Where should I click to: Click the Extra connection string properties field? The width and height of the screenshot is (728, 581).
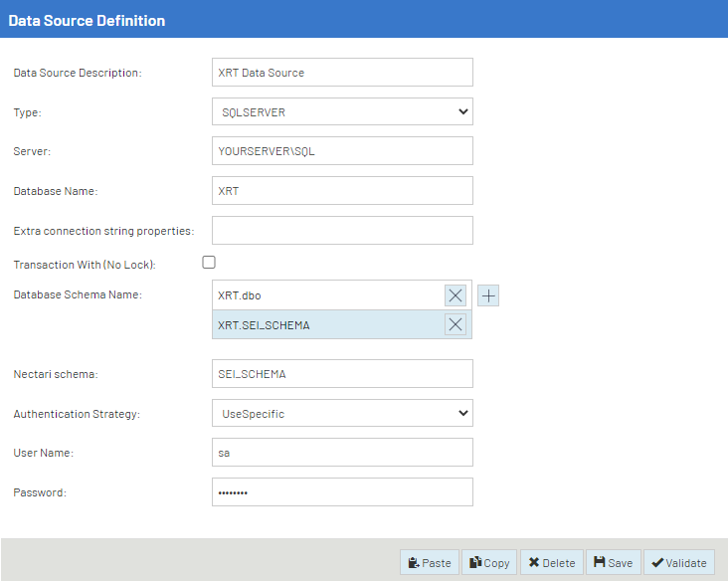(x=342, y=231)
